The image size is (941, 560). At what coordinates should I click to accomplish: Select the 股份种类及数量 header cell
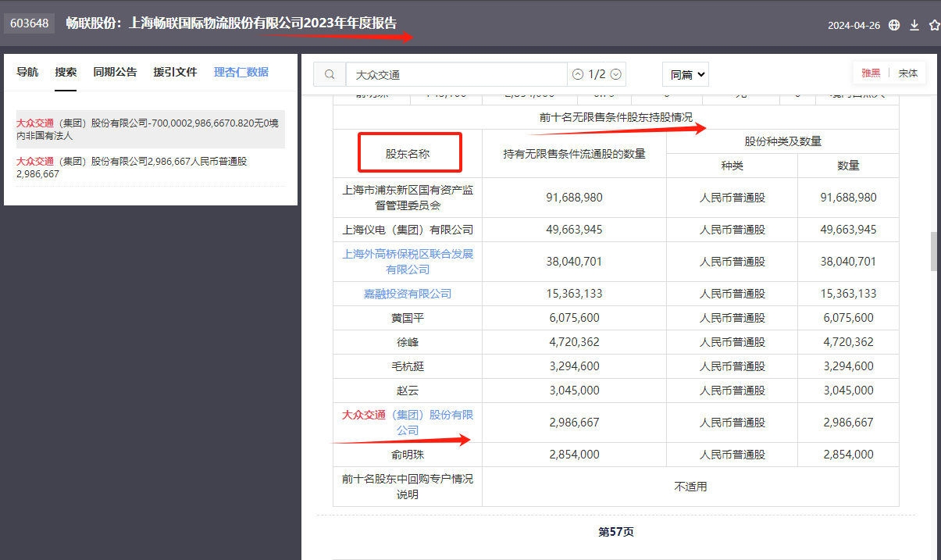coord(782,141)
